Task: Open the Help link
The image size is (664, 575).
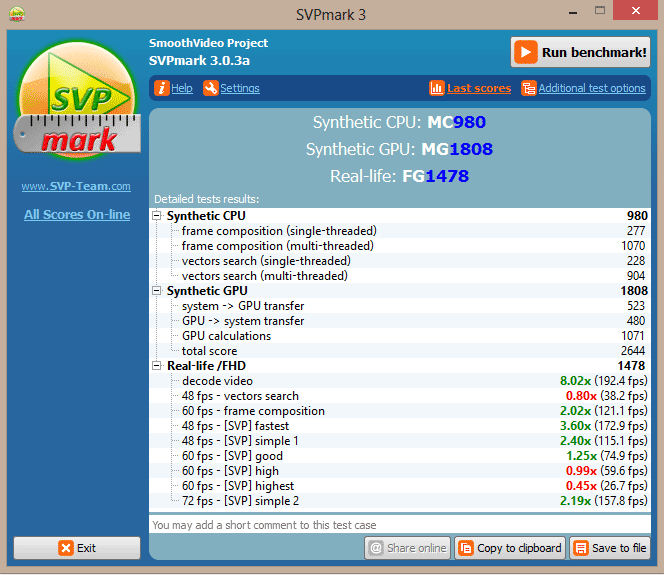Action: point(182,88)
